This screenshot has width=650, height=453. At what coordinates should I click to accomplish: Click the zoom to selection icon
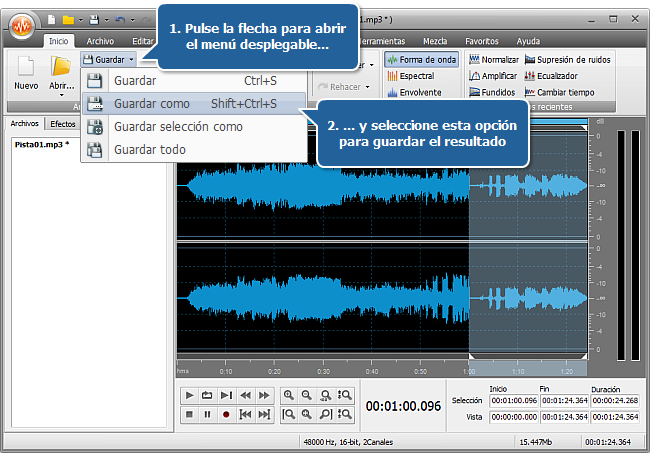pos(326,395)
